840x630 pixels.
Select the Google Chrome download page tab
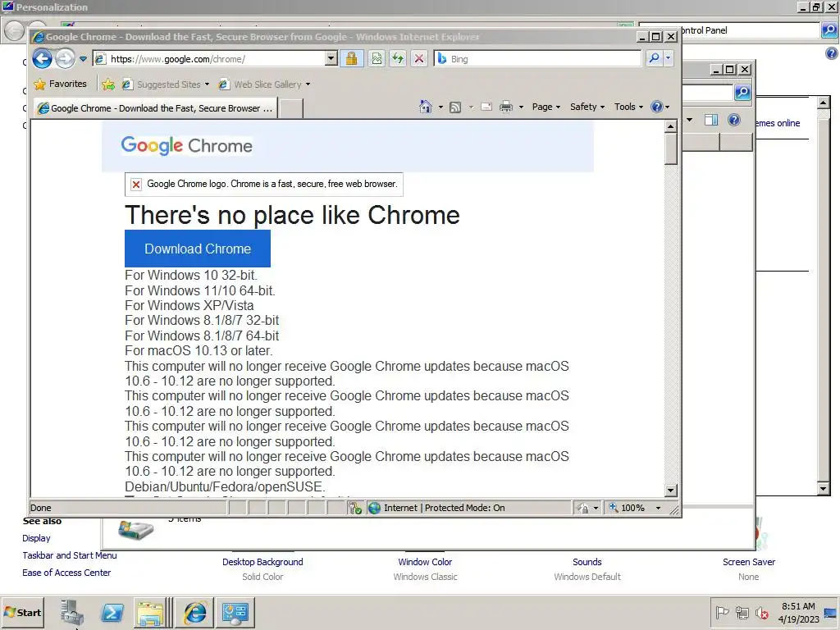[155, 108]
